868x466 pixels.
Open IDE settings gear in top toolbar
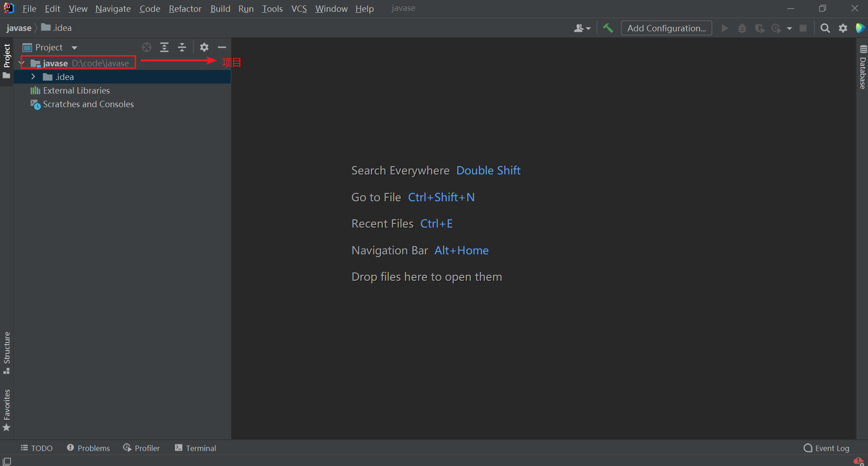[x=843, y=28]
